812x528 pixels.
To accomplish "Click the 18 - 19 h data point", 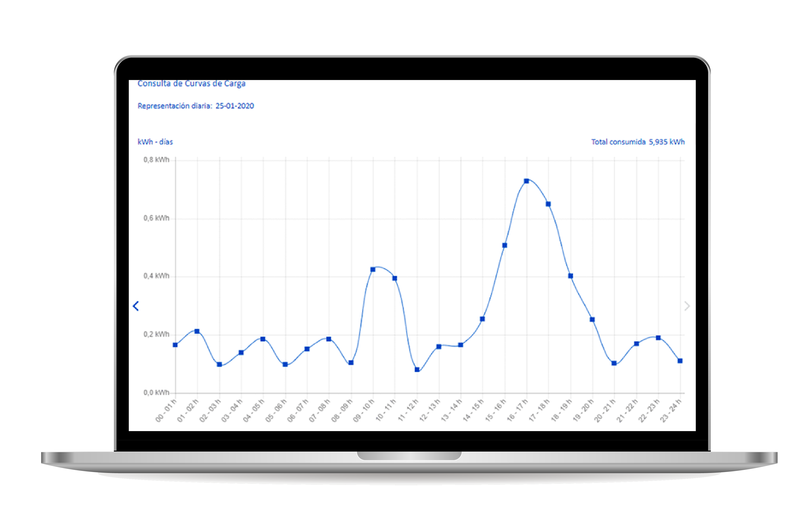I will pyautogui.click(x=570, y=276).
